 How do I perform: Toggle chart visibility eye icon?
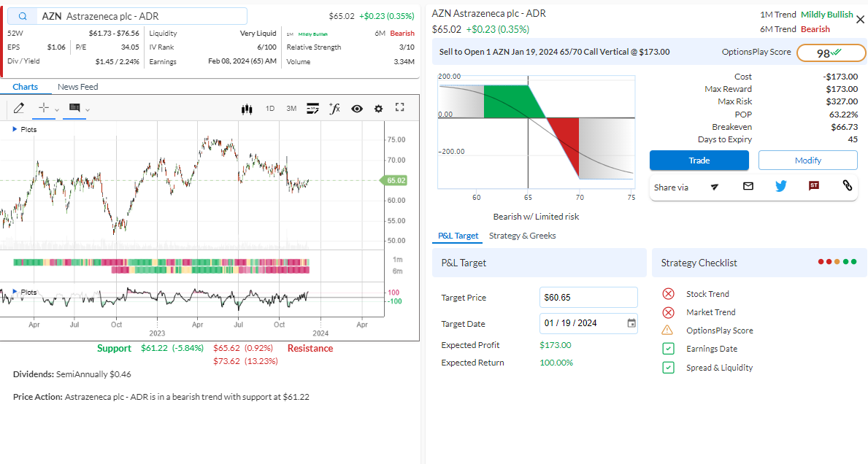tap(357, 109)
